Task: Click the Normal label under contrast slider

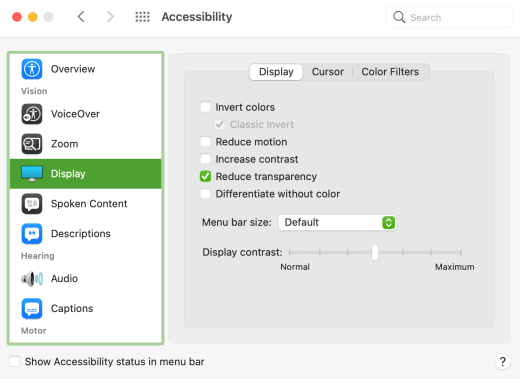Action: [295, 267]
